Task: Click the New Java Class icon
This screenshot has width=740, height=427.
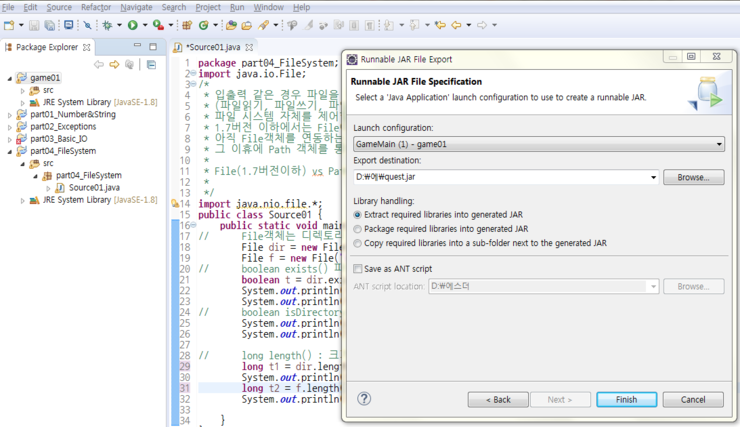Action: 203,25
